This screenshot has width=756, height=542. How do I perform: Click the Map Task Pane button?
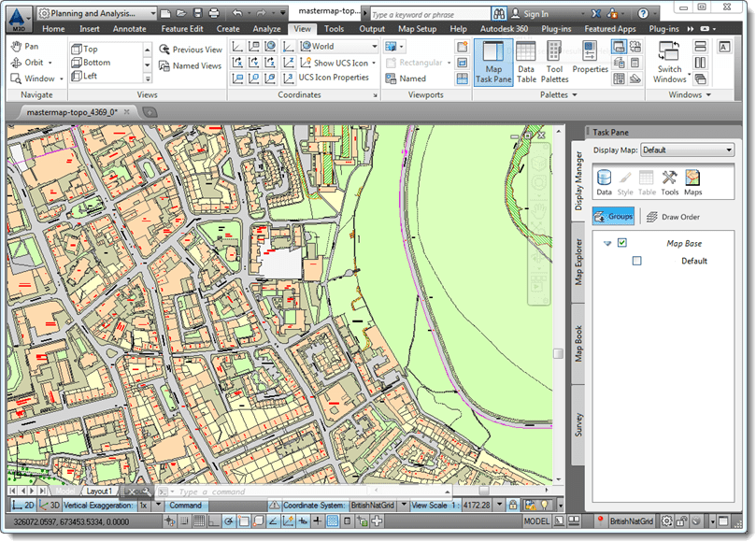pos(492,62)
